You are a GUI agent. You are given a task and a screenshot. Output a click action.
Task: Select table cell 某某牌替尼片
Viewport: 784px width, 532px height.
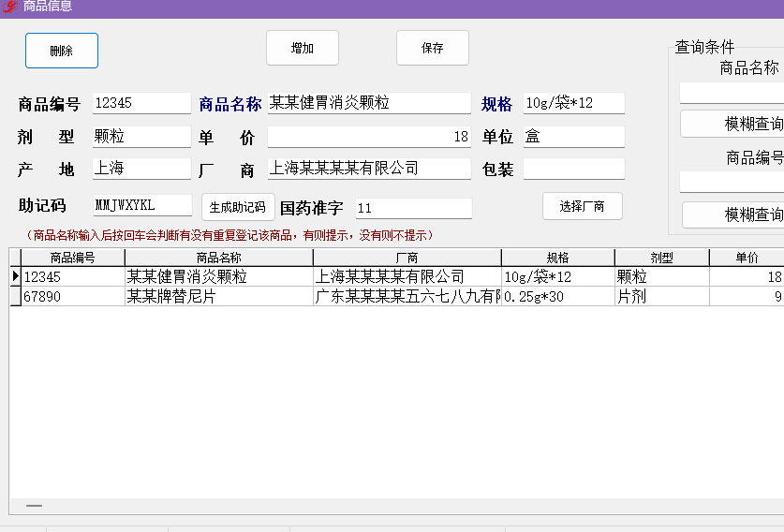tap(219, 296)
